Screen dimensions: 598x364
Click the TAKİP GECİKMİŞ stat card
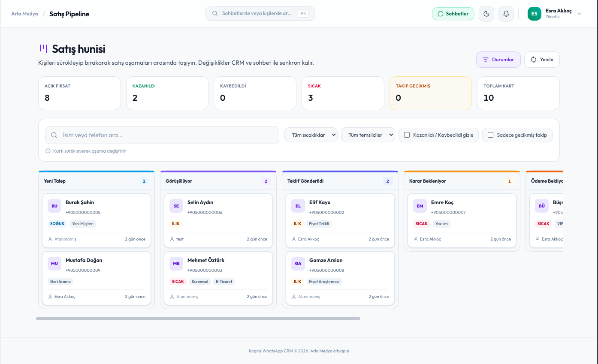click(x=430, y=93)
